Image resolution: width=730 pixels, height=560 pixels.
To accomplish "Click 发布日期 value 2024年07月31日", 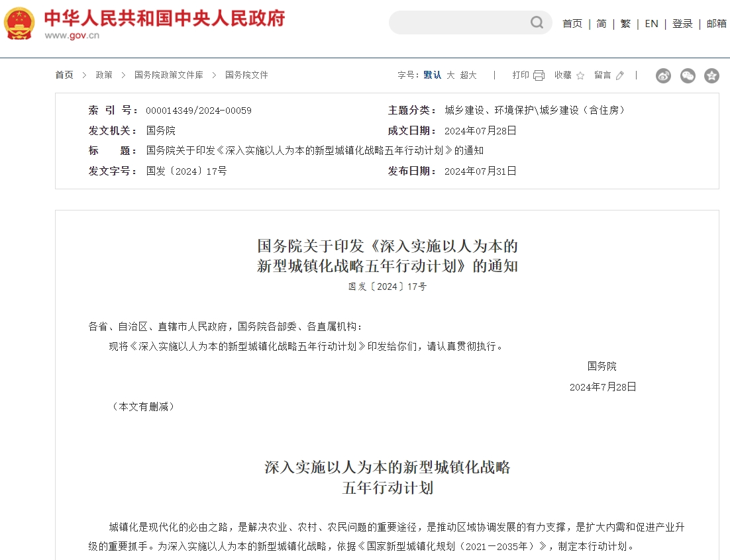I will (480, 171).
